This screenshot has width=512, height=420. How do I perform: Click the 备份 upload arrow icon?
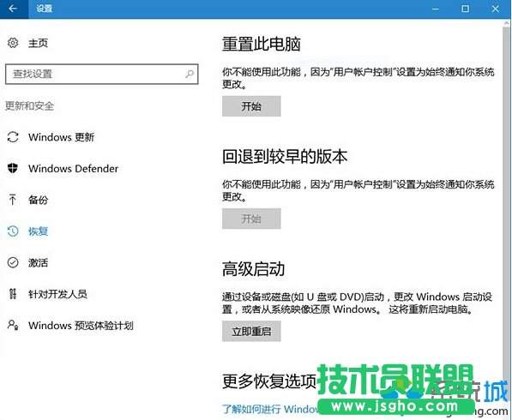pos(12,200)
